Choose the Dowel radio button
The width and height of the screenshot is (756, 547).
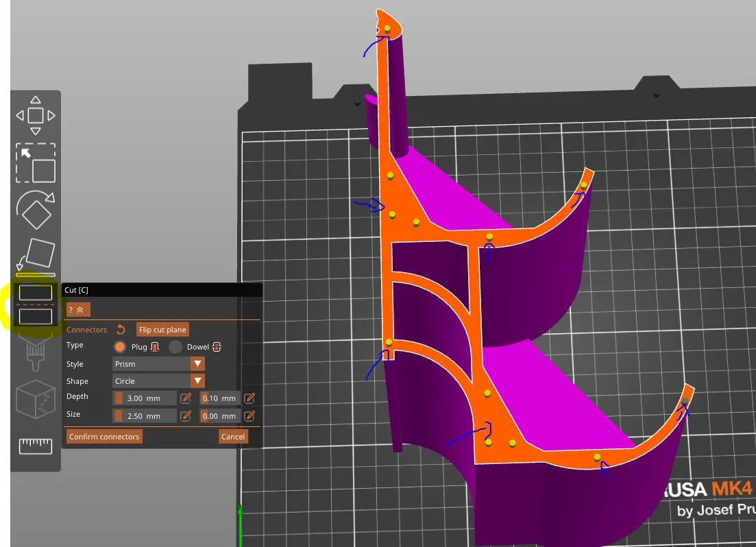[175, 347]
